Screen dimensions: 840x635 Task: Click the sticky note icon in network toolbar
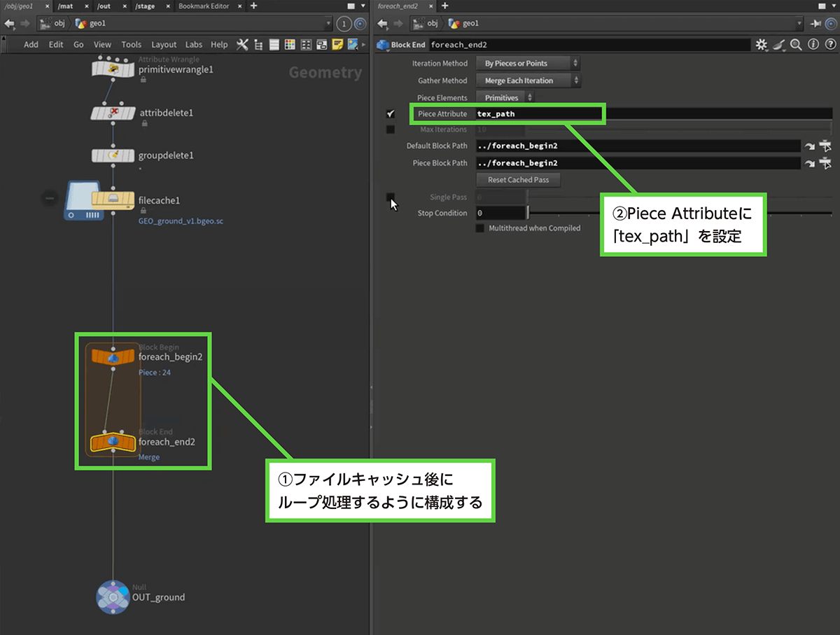[x=337, y=45]
